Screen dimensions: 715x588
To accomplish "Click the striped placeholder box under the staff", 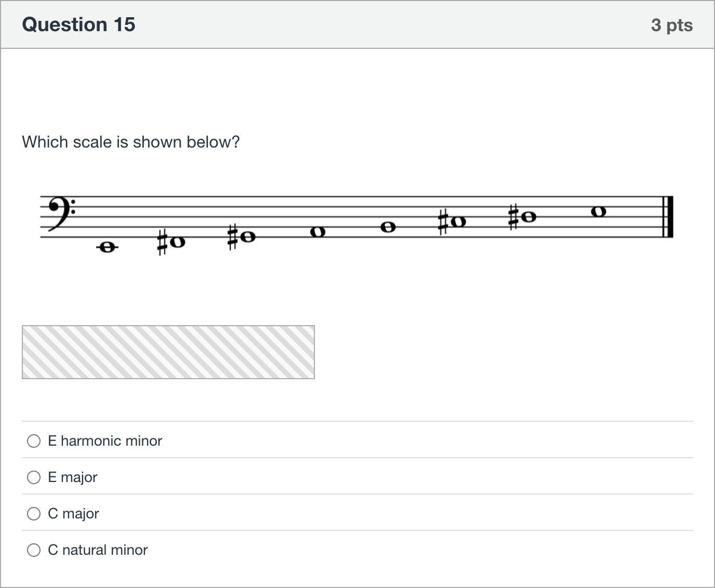I will (x=168, y=352).
